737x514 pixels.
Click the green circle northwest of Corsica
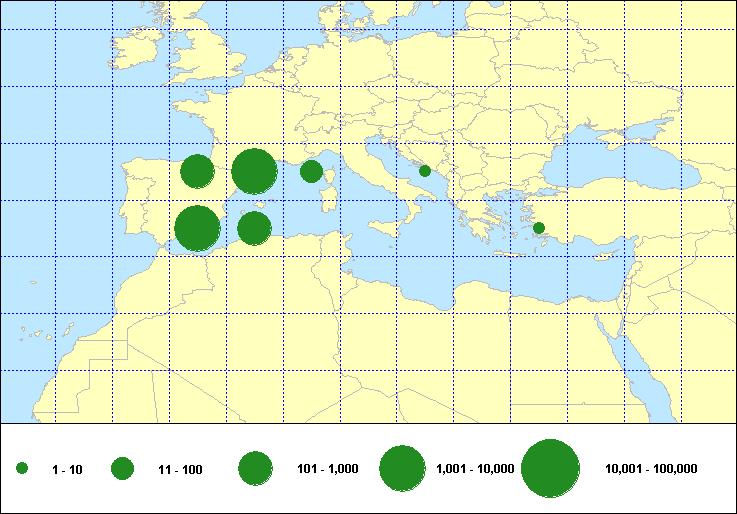tap(311, 171)
